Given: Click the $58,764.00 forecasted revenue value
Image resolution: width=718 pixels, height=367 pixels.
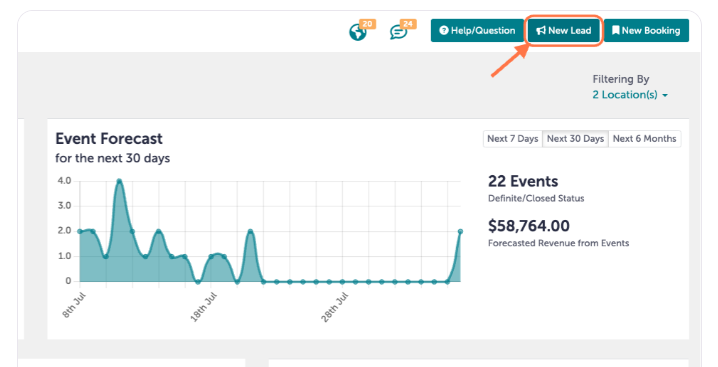Looking at the screenshot, I should [x=529, y=226].
